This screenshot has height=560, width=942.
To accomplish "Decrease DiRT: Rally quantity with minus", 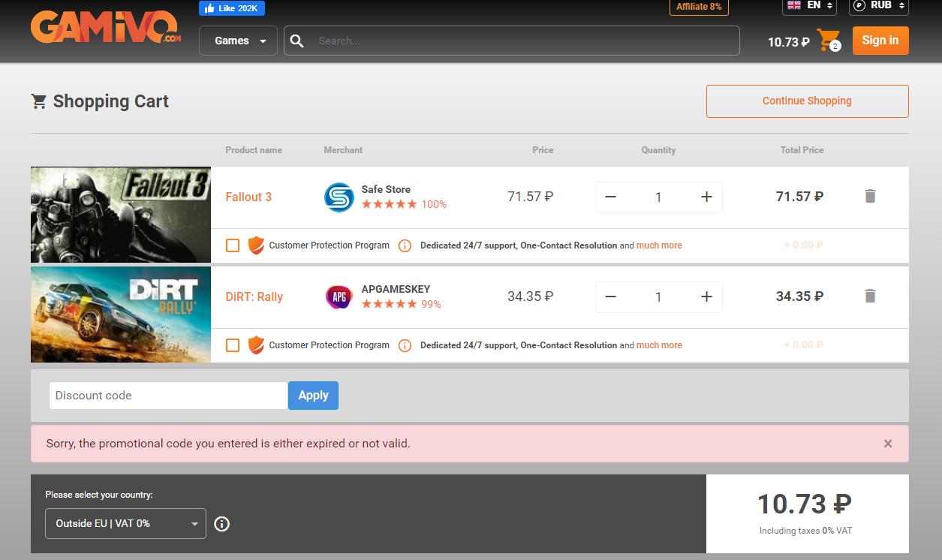I will pos(610,297).
